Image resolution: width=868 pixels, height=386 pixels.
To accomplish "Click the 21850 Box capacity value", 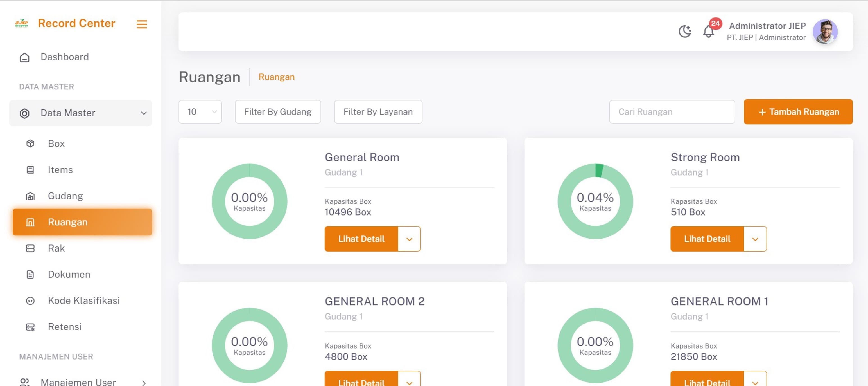I will (x=694, y=356).
